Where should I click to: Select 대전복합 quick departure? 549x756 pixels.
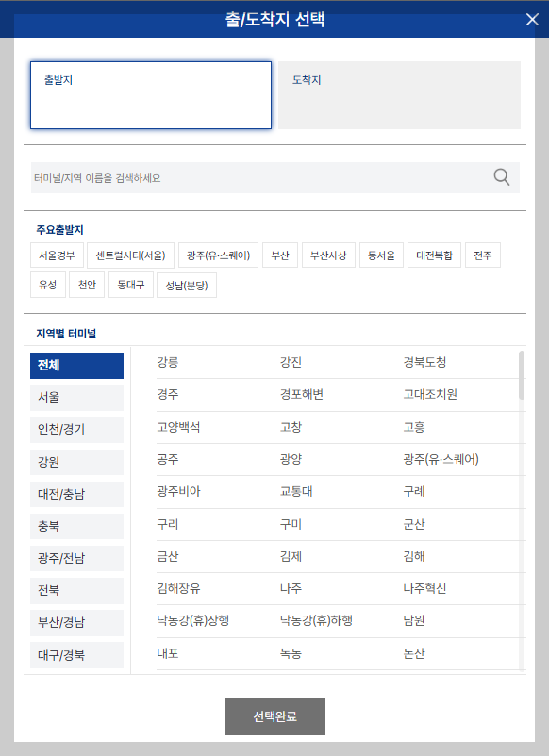pos(434,254)
